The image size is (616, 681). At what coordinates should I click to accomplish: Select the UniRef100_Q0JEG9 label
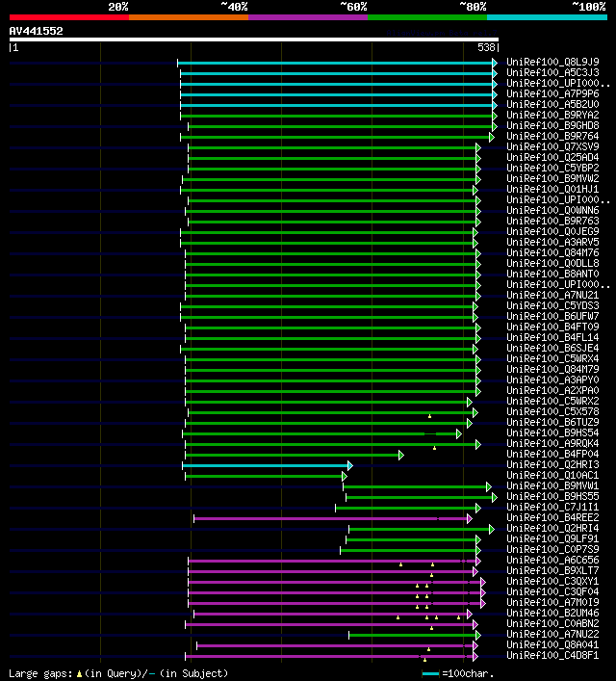coord(552,231)
